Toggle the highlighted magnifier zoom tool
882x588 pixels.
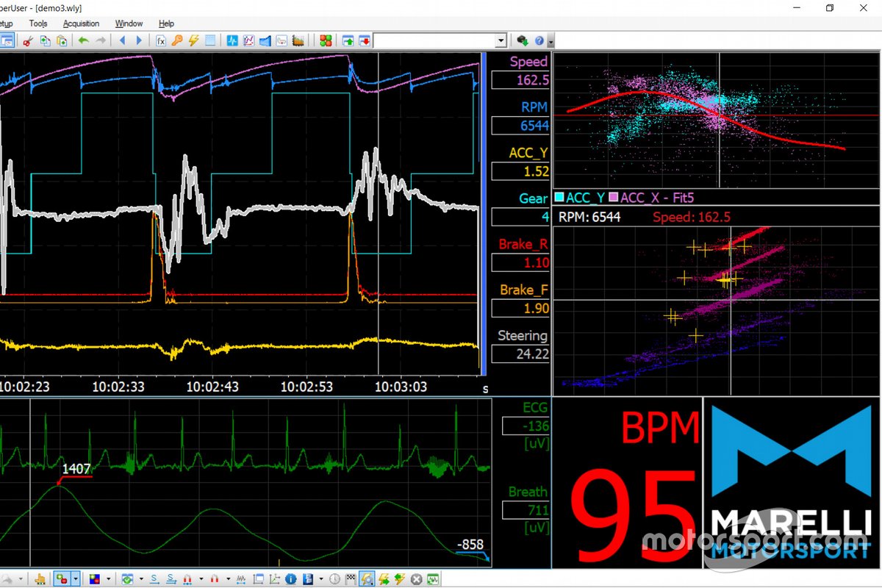pos(366,579)
